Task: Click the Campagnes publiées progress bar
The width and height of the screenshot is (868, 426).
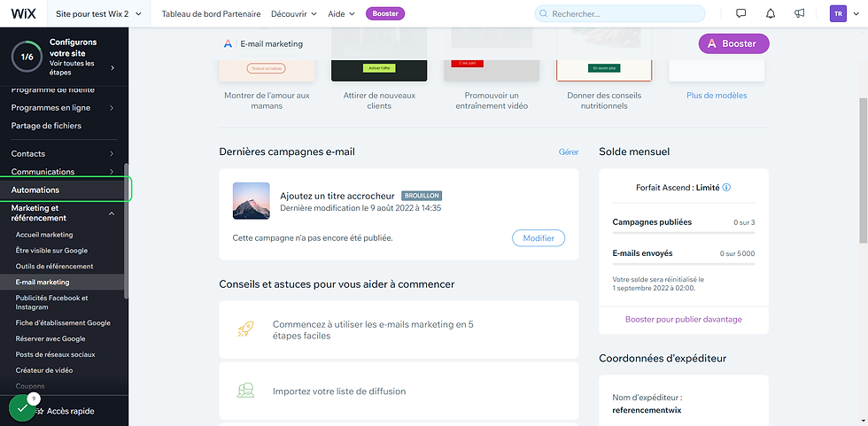Action: click(684, 233)
